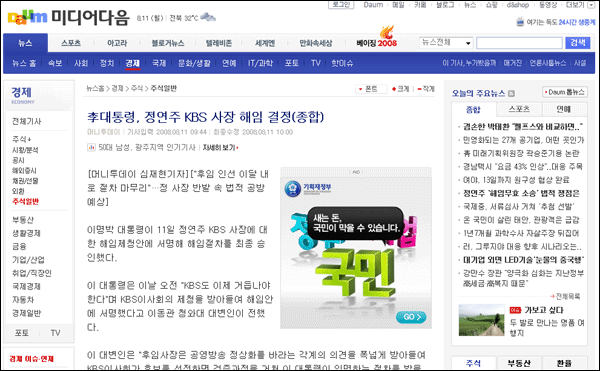Open headline 대기업 외면 LED기술 '눈물의 중국행'
Viewport: 600px width, 371px height.
tap(523, 260)
